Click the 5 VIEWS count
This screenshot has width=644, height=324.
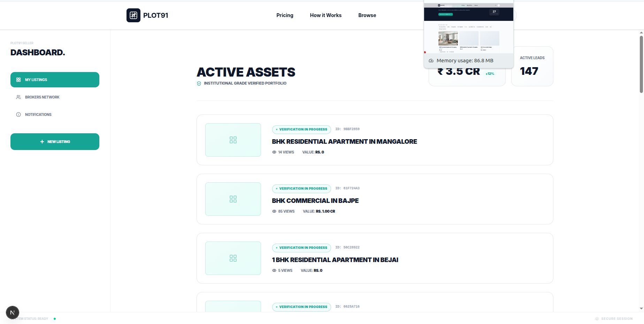[285, 270]
